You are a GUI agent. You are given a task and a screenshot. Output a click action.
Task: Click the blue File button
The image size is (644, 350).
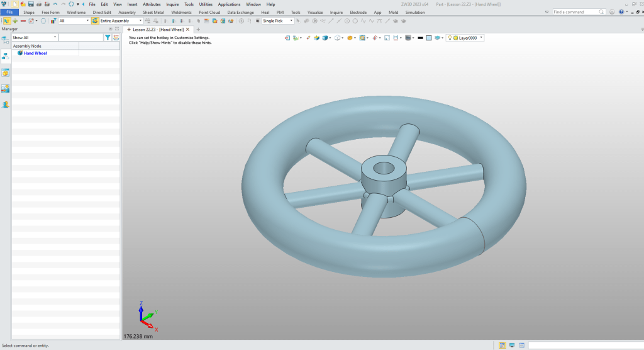9,12
